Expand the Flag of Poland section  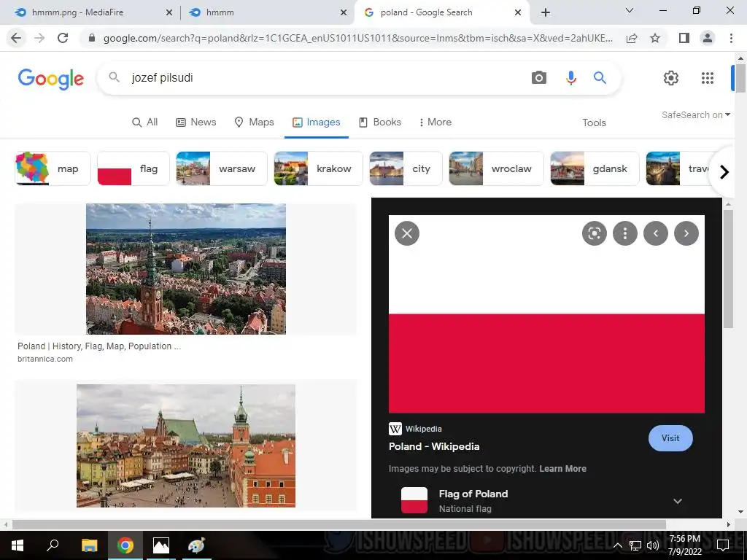click(x=678, y=501)
